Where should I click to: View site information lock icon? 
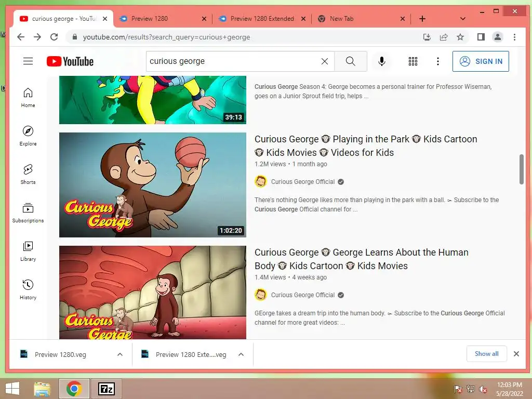(x=75, y=37)
